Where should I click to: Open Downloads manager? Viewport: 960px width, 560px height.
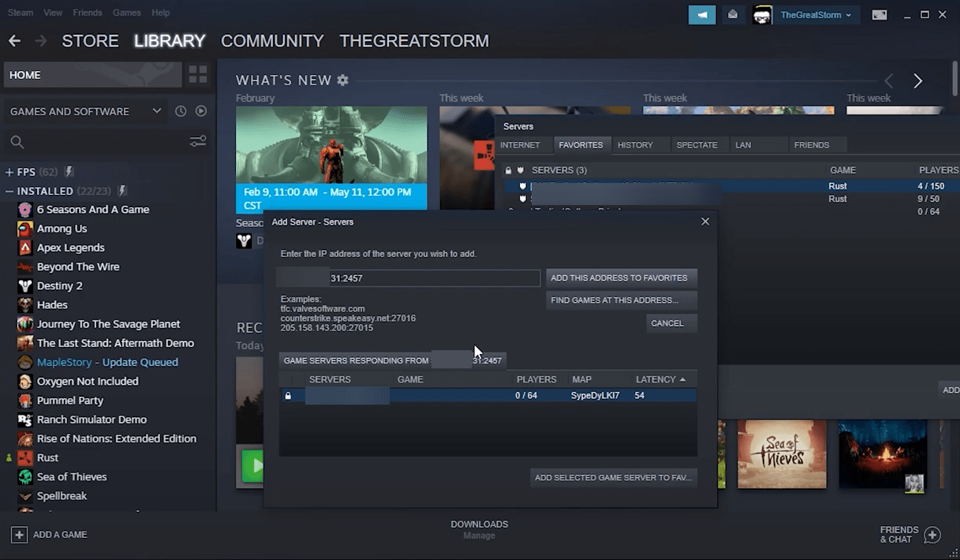[x=479, y=529]
